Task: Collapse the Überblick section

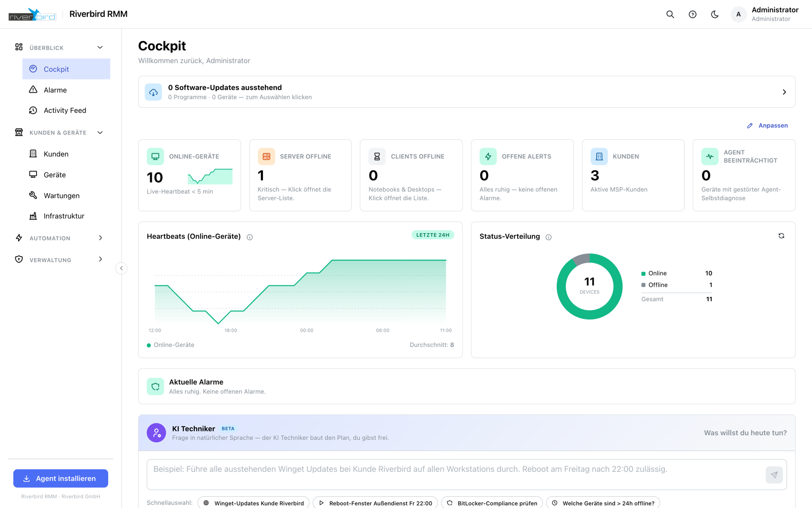Action: click(x=100, y=48)
